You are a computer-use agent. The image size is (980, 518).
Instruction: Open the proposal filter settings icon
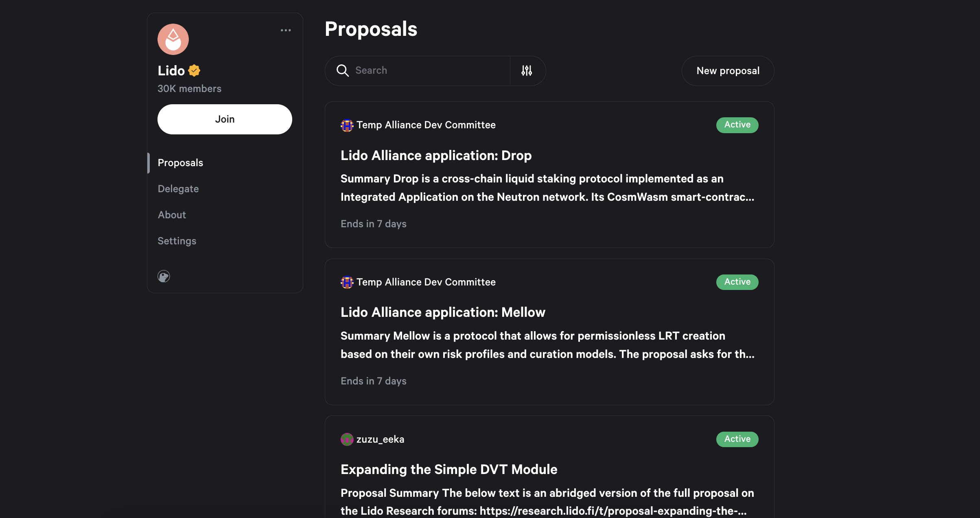(527, 70)
